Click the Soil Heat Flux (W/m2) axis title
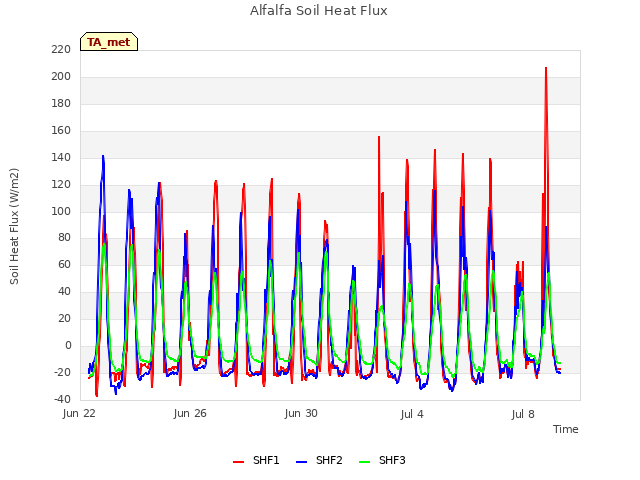The image size is (640, 480). (x=14, y=226)
